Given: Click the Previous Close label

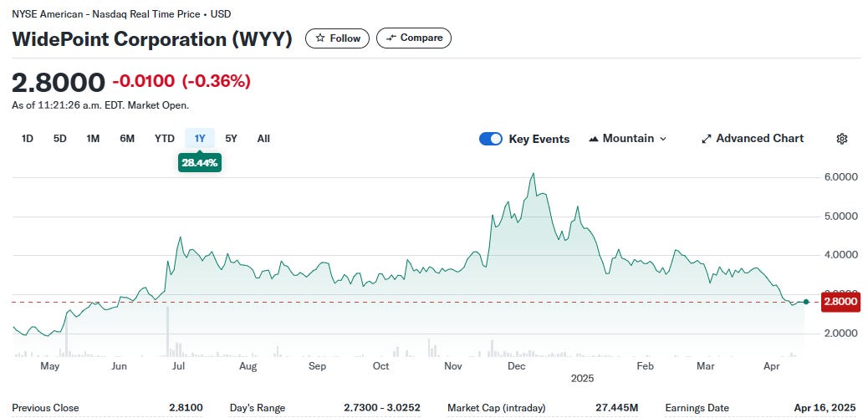Looking at the screenshot, I should pos(45,408).
